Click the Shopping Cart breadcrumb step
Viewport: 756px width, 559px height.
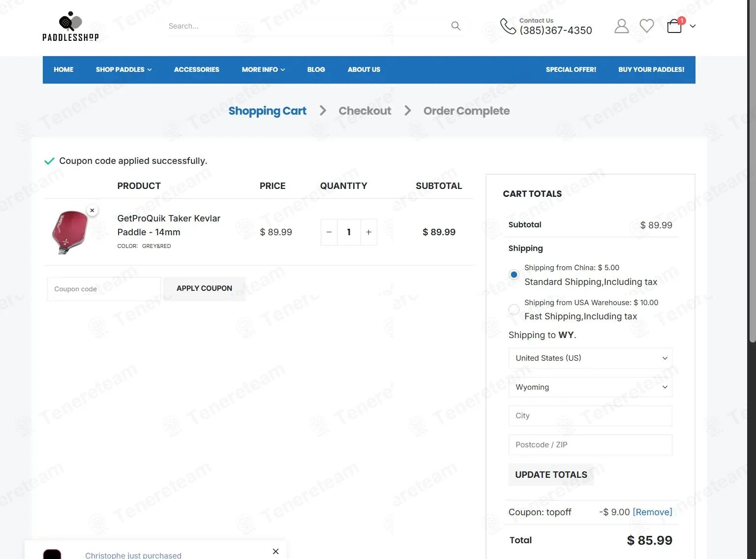click(267, 111)
